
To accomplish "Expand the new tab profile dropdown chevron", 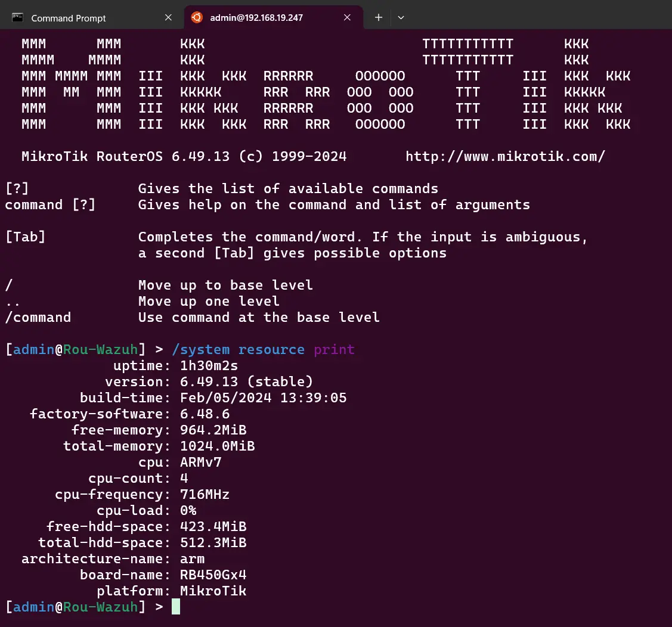I will coord(401,18).
